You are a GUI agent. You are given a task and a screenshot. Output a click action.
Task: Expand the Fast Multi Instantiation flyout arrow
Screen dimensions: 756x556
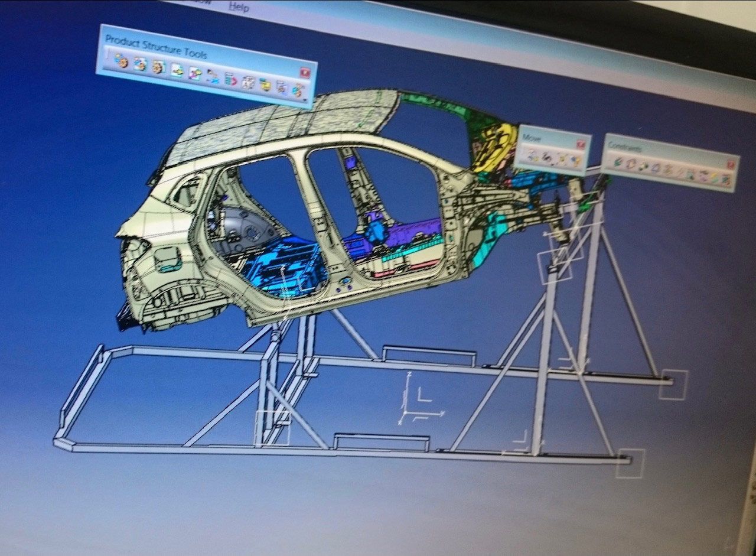tap(306, 99)
